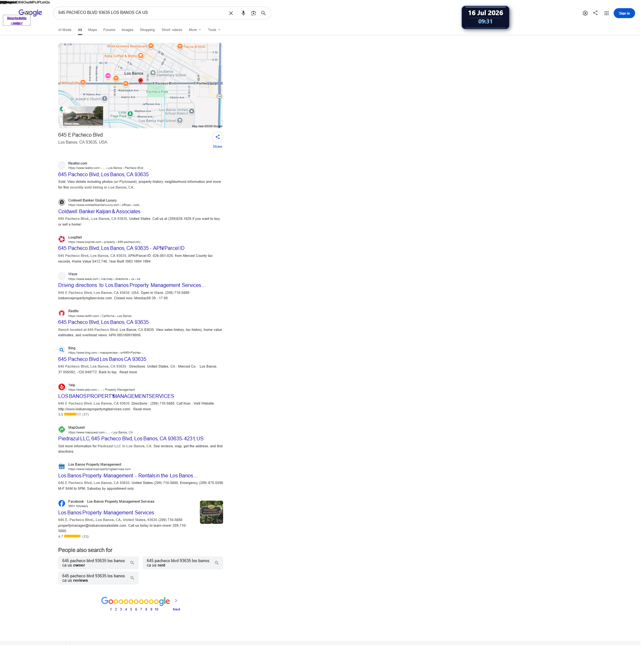Switch to Forums tab
The image size is (644, 645).
point(110,30)
